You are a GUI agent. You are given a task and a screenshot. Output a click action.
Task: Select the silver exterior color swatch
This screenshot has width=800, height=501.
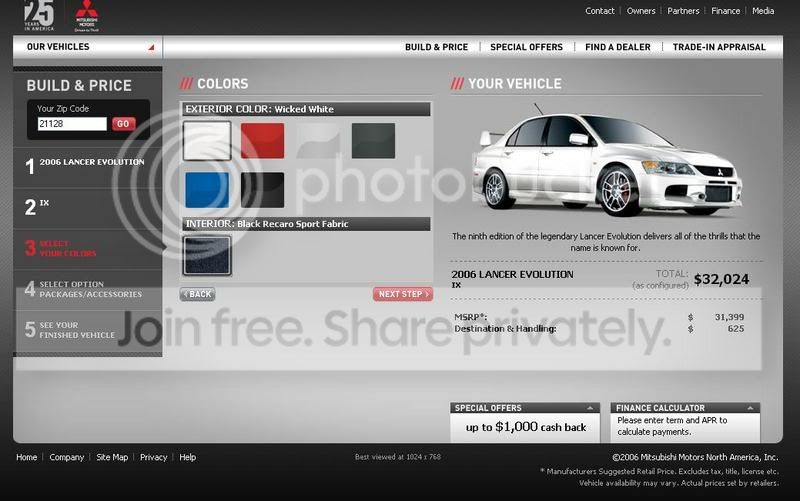[x=318, y=140]
